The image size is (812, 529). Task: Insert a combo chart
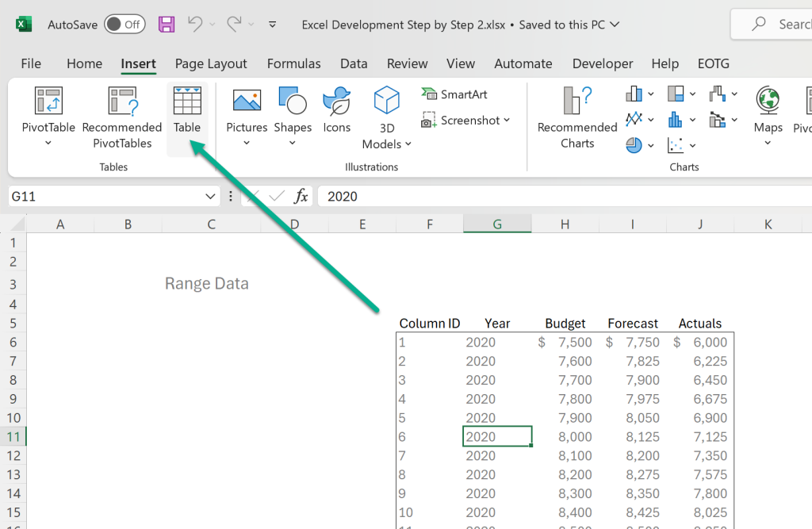tap(723, 120)
